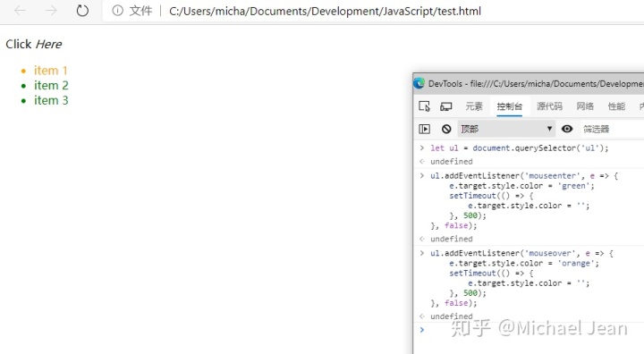The height and width of the screenshot is (354, 644).
Task: Click the 'mouseover' listener code line
Action: 521,253
